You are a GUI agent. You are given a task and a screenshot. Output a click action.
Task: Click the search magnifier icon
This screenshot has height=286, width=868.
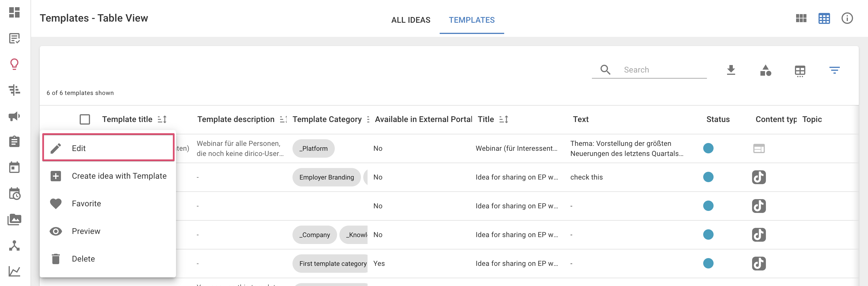pos(605,70)
